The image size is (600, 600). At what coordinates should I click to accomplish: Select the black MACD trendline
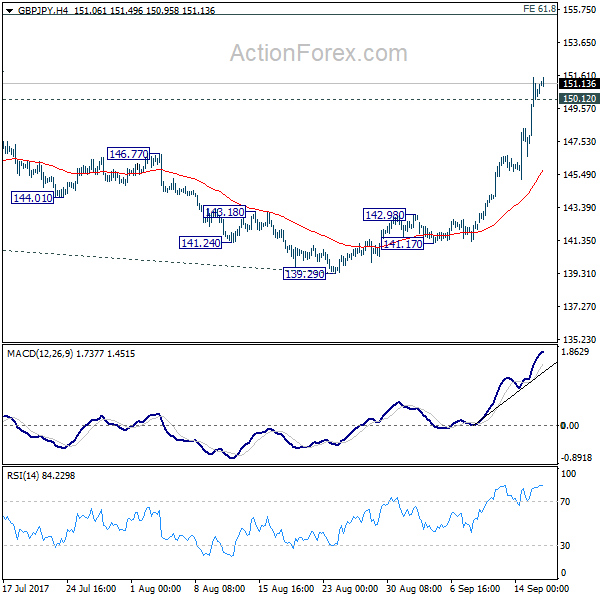[x=517, y=393]
